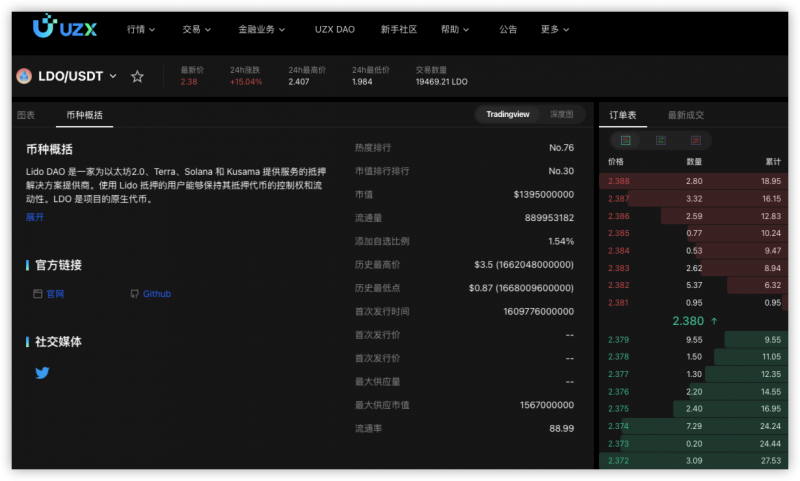Click the sell order at price 2.387
The width and height of the screenshot is (800, 481).
pos(694,198)
